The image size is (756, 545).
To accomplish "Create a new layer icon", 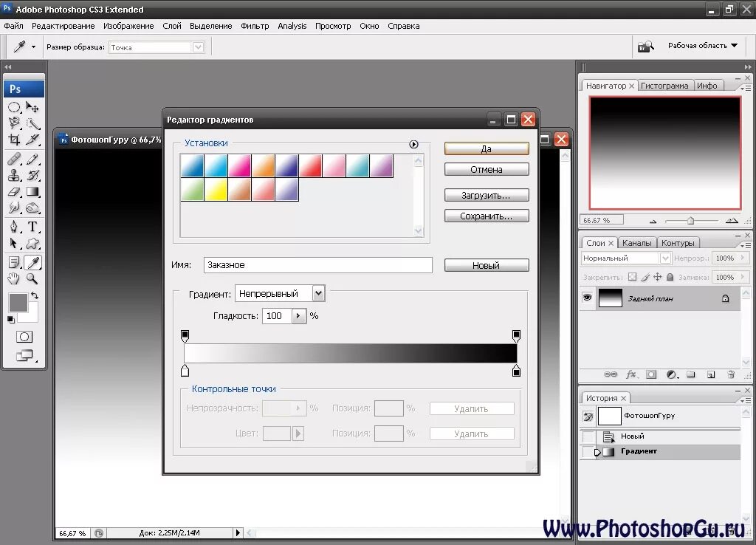I will click(711, 374).
